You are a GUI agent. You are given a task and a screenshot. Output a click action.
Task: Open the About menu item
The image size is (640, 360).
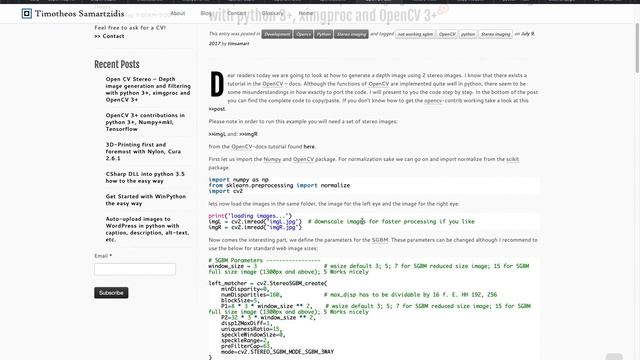click(x=178, y=13)
